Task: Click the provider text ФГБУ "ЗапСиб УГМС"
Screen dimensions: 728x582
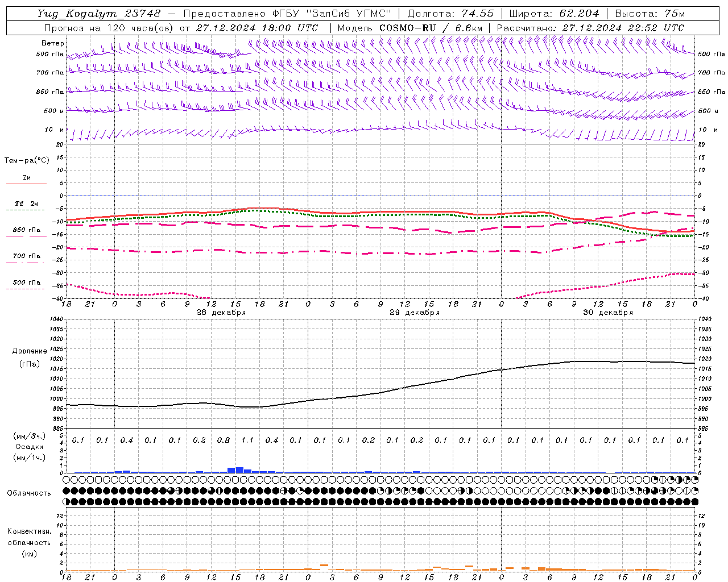Action: point(333,14)
